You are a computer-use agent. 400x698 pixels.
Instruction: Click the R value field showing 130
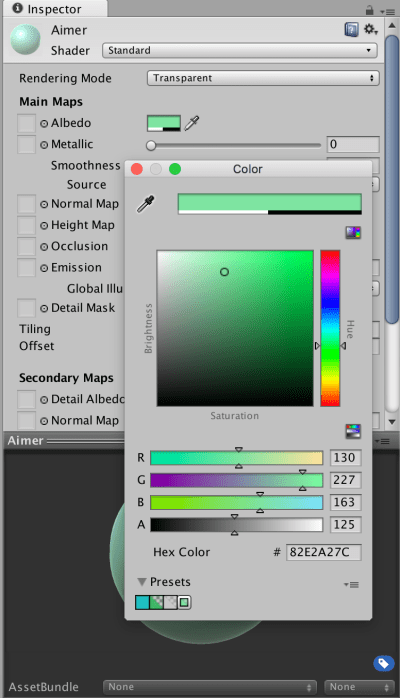pyautogui.click(x=345, y=458)
